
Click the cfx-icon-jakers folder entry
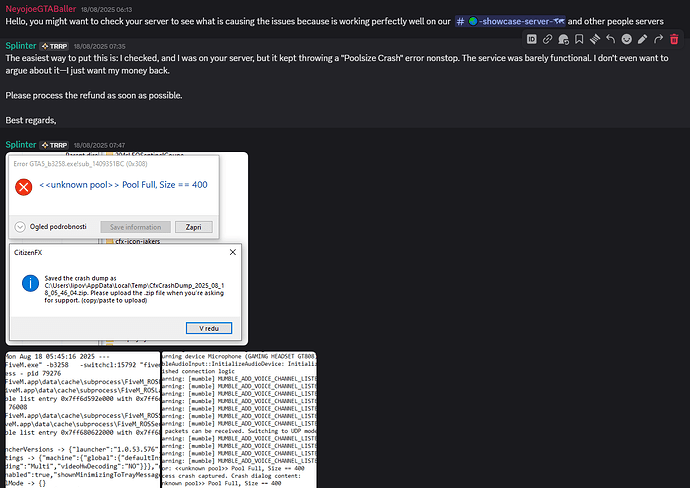[x=133, y=241]
